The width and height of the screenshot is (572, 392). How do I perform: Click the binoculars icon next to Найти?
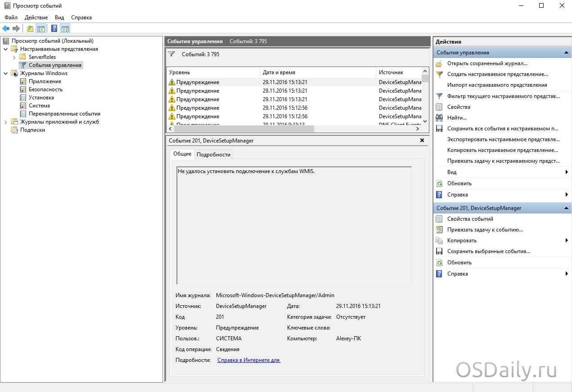[439, 118]
